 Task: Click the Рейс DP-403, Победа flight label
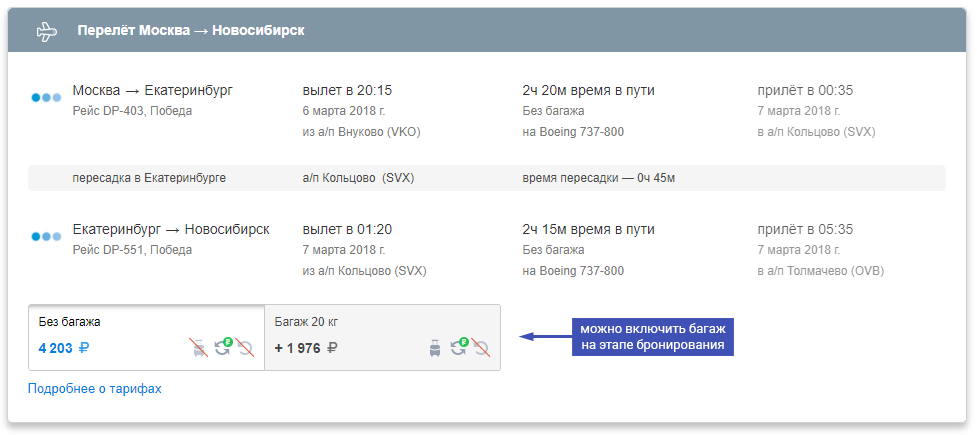(x=133, y=111)
